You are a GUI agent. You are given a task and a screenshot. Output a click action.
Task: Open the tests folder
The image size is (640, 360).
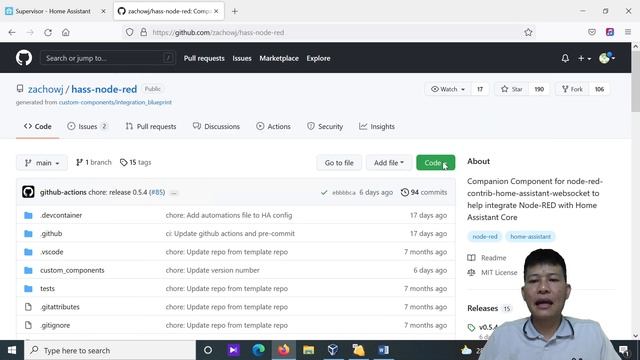47,289
